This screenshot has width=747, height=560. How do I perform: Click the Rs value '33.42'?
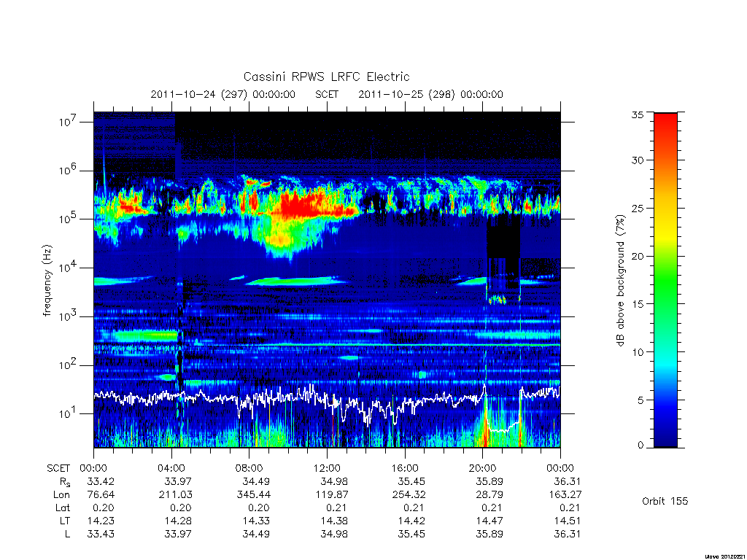pyautogui.click(x=101, y=481)
